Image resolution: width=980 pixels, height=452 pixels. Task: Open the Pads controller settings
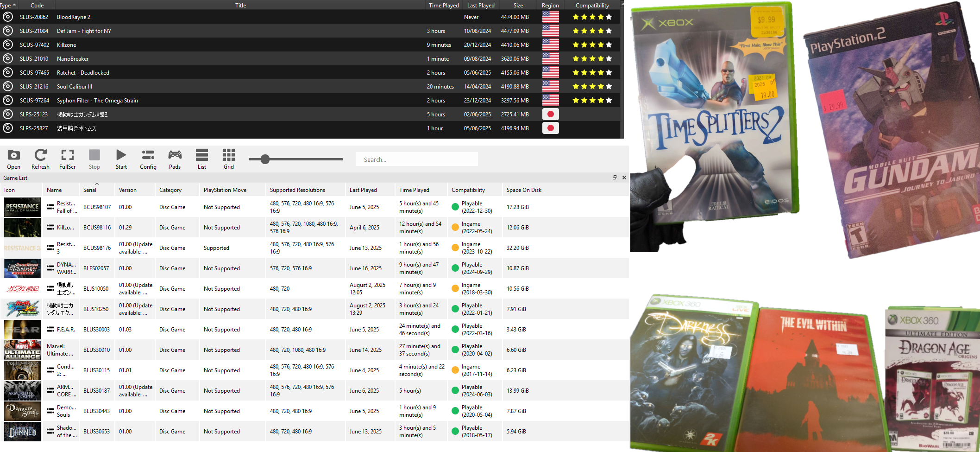click(175, 159)
